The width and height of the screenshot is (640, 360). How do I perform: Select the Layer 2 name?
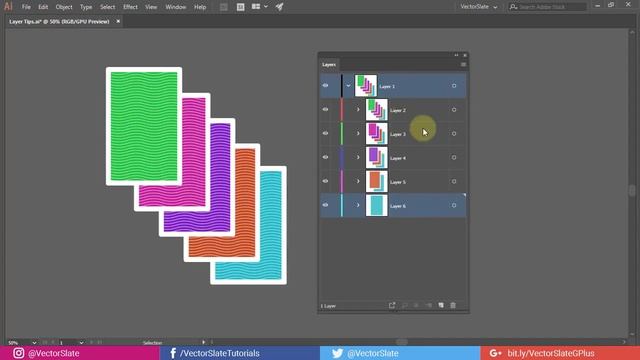[x=398, y=110]
